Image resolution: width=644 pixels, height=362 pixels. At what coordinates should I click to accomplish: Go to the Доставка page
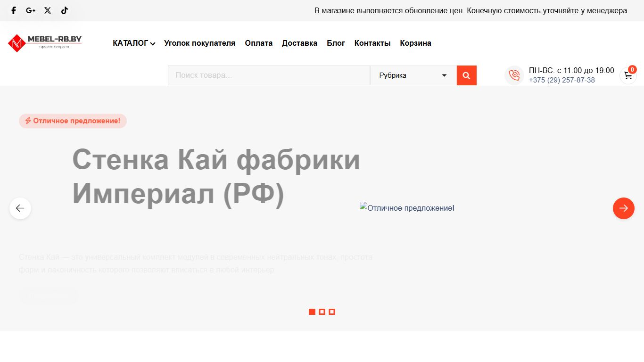pos(300,43)
